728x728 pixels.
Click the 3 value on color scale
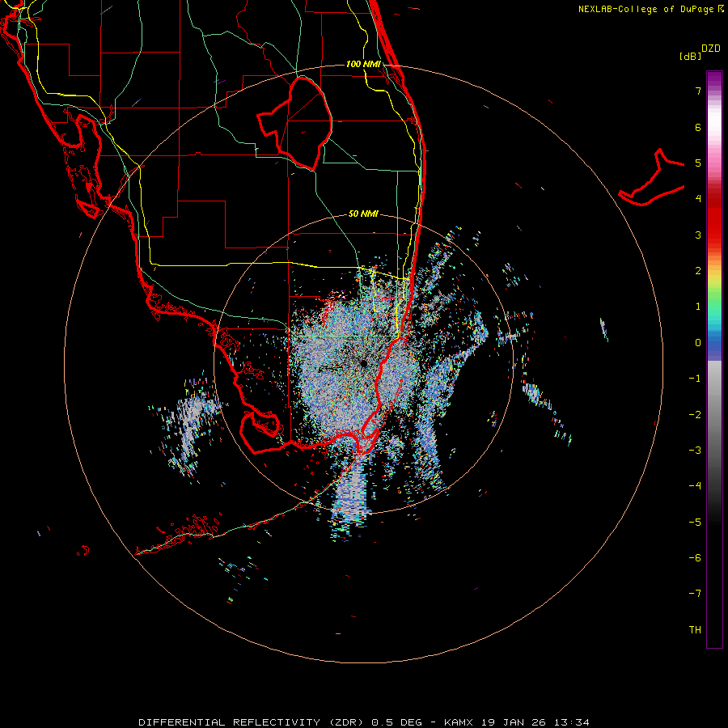[698, 235]
